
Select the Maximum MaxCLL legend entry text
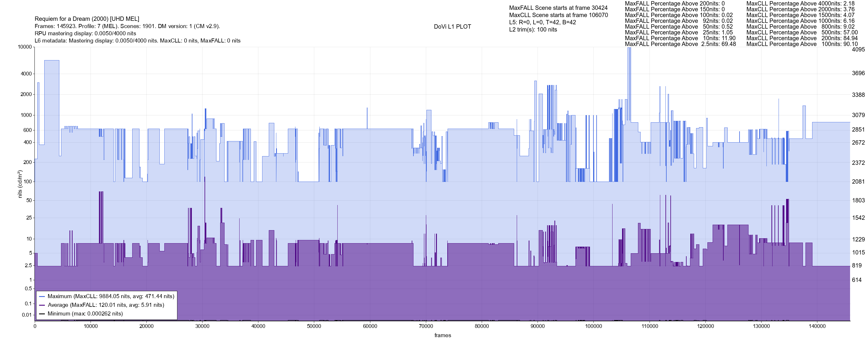[x=111, y=296]
